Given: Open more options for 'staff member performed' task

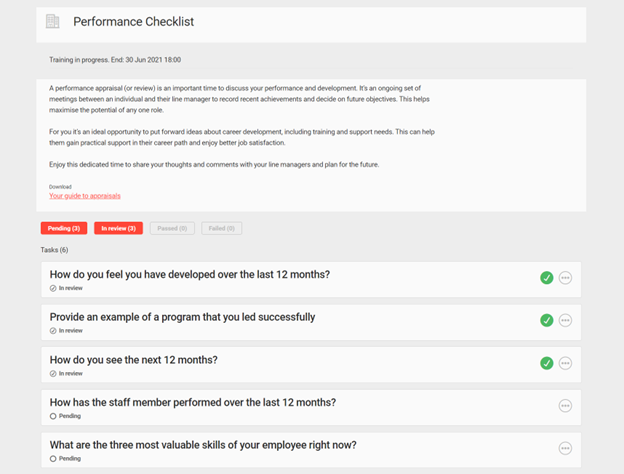Looking at the screenshot, I should point(565,405).
